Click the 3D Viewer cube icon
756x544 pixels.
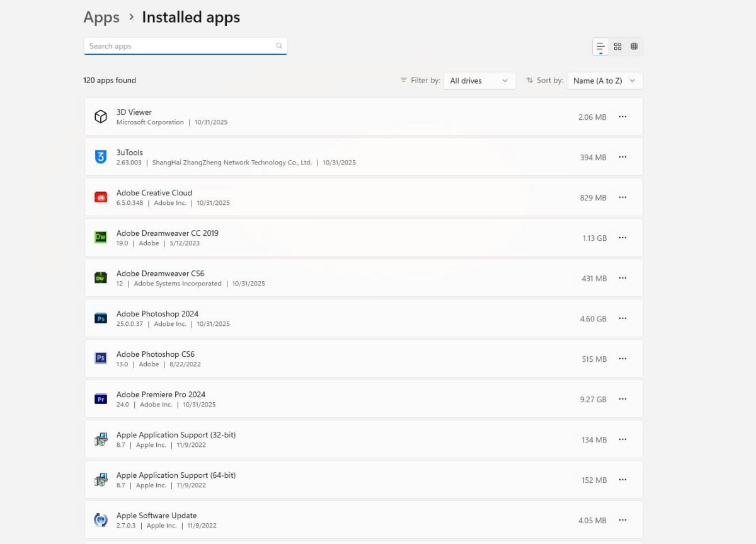(101, 116)
